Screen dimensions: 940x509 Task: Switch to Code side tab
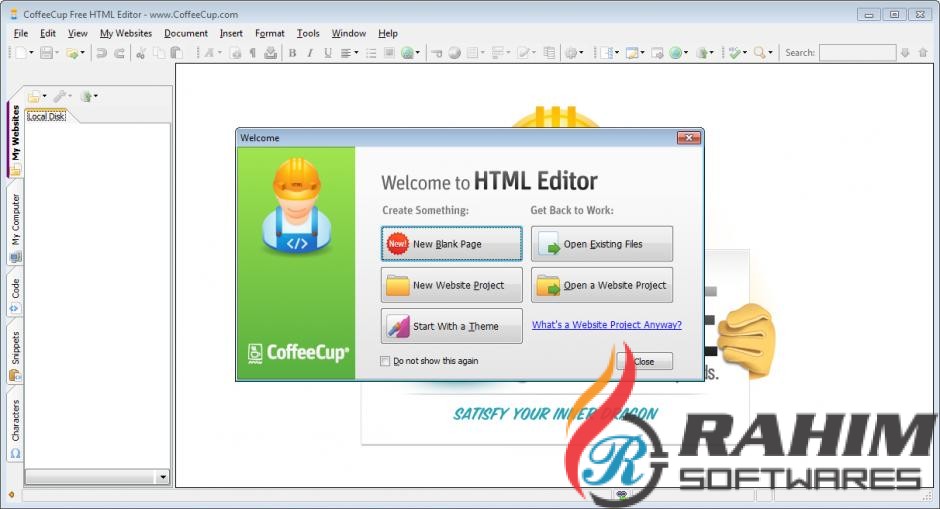(x=16, y=295)
